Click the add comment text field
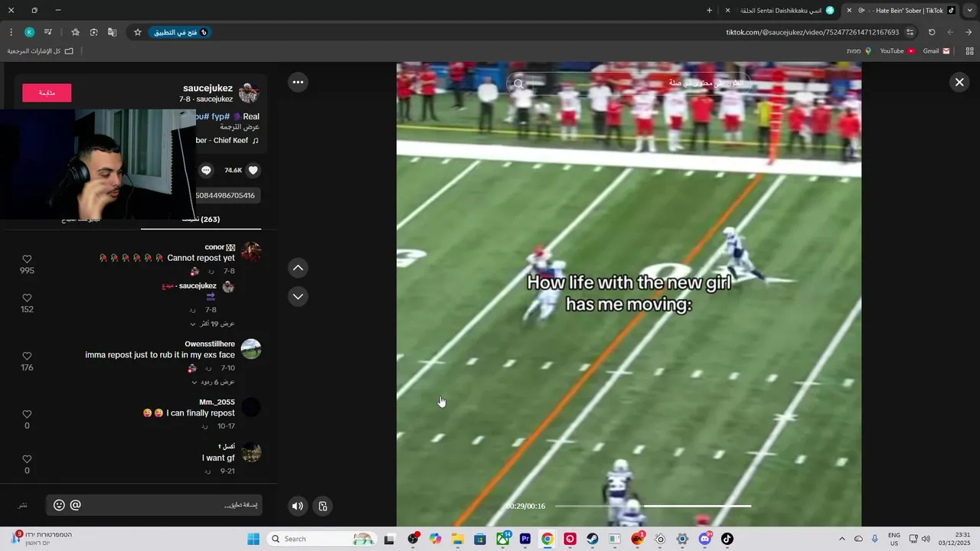 (153, 505)
